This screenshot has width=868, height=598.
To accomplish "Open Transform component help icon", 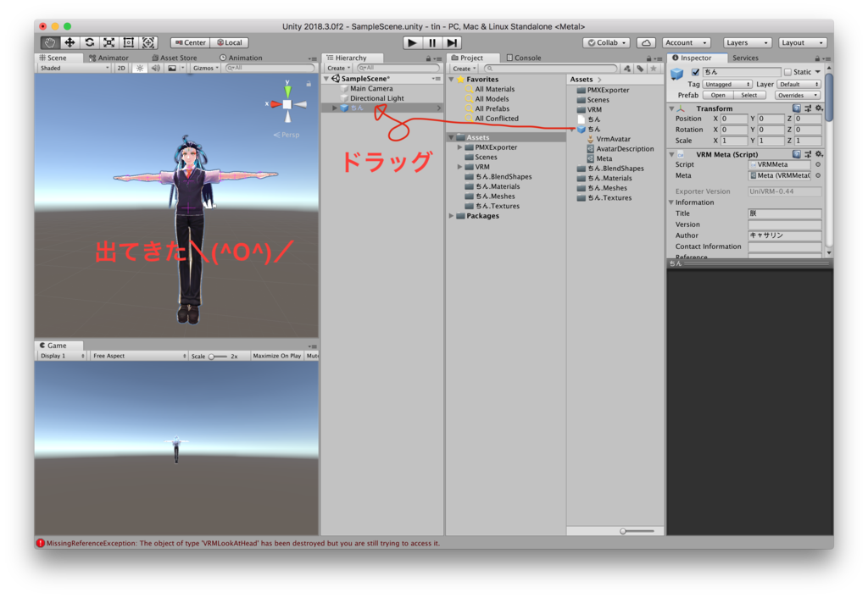I will tap(796, 108).
